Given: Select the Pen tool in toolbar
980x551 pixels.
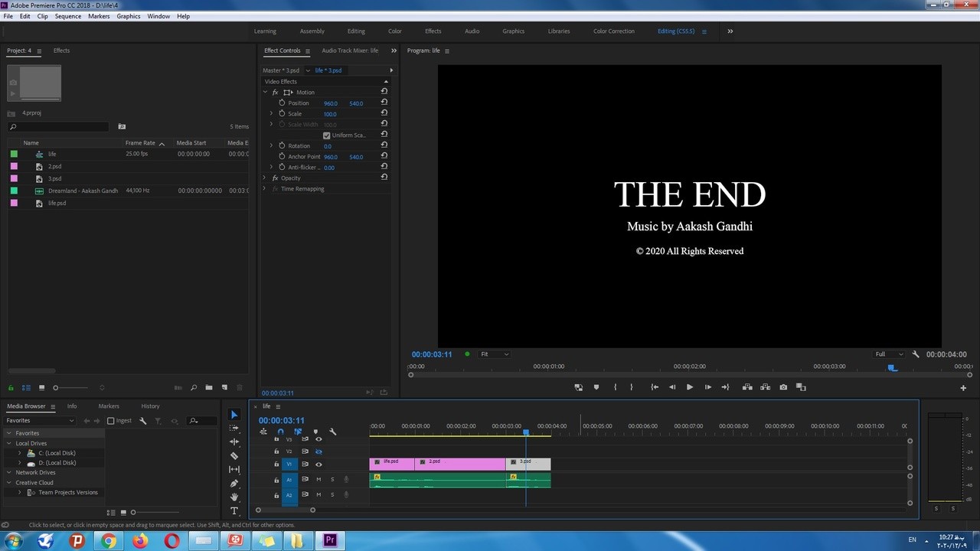Looking at the screenshot, I should [234, 484].
